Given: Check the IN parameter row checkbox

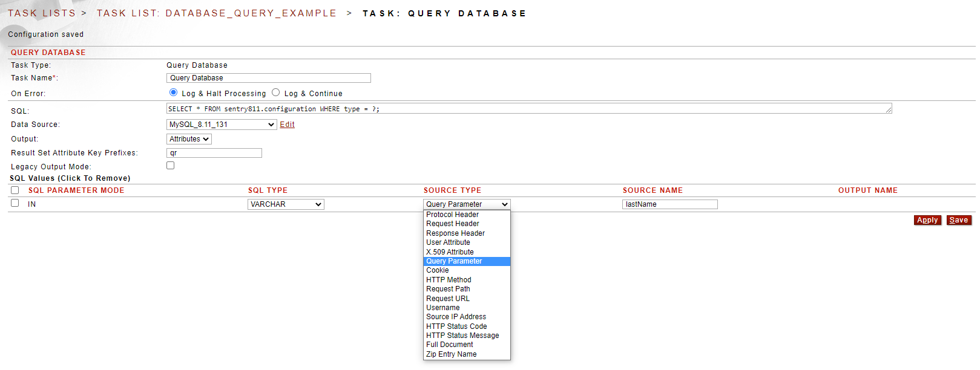Looking at the screenshot, I should click(15, 203).
